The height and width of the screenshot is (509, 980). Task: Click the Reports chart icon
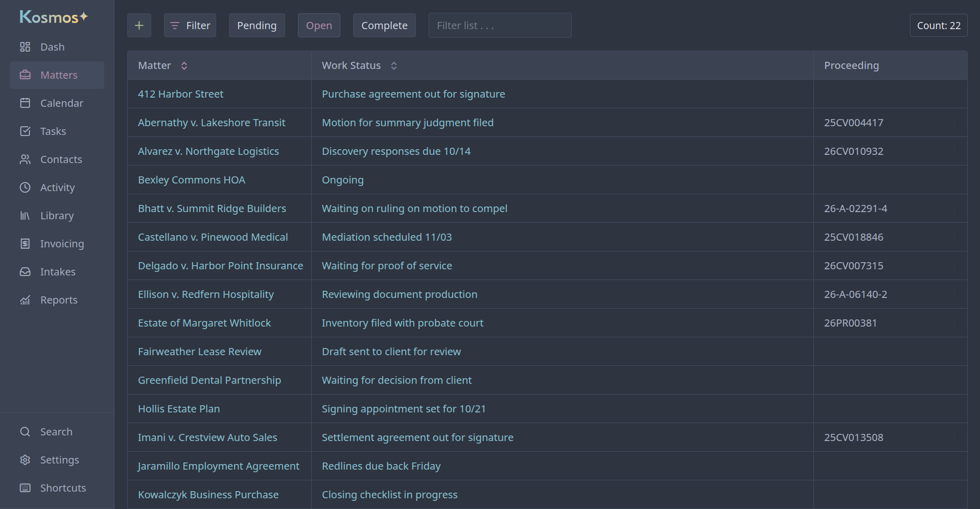[x=25, y=300]
